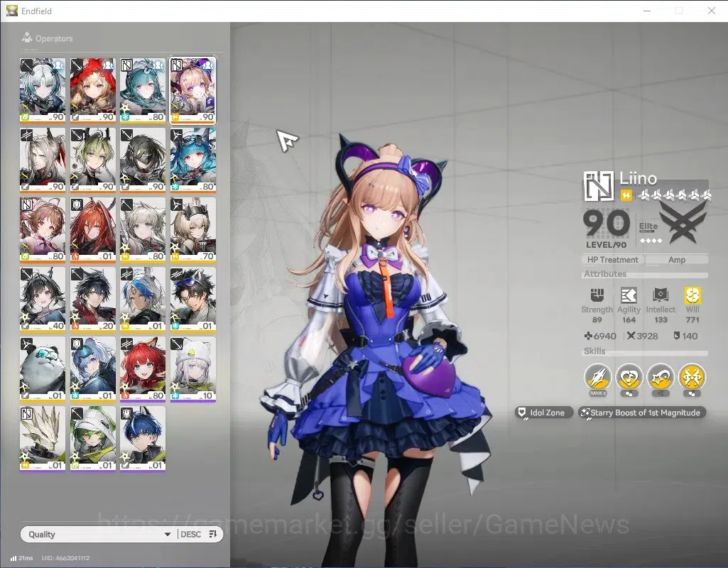Image resolution: width=728 pixels, height=568 pixels.
Task: Pick green-haired operator card level 90
Action: pyautogui.click(x=93, y=160)
